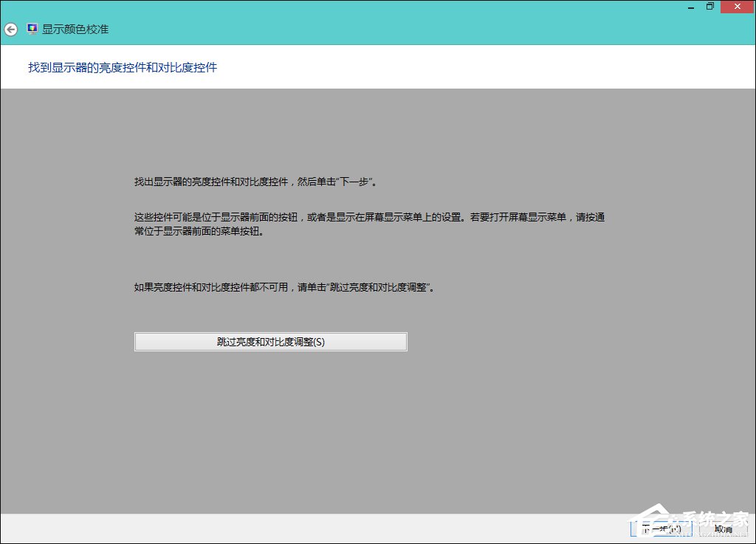756x544 pixels.
Task: Select the back button circle at top left
Action: click(10, 29)
